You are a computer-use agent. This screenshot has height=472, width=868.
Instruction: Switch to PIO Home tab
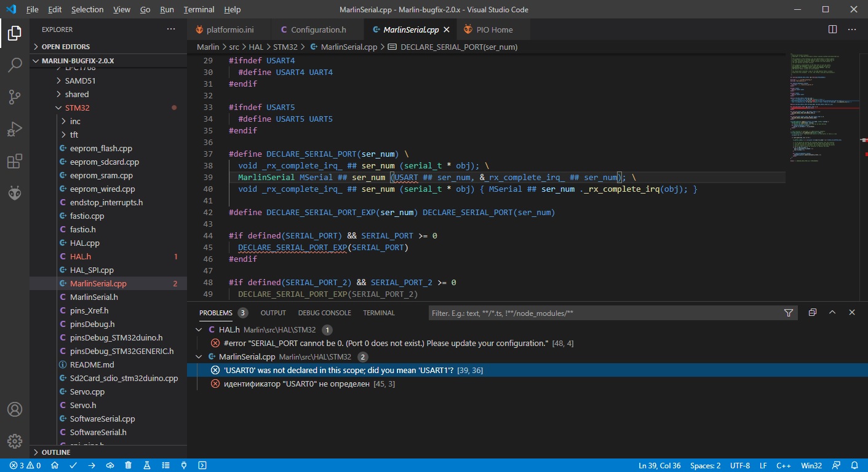pos(494,29)
